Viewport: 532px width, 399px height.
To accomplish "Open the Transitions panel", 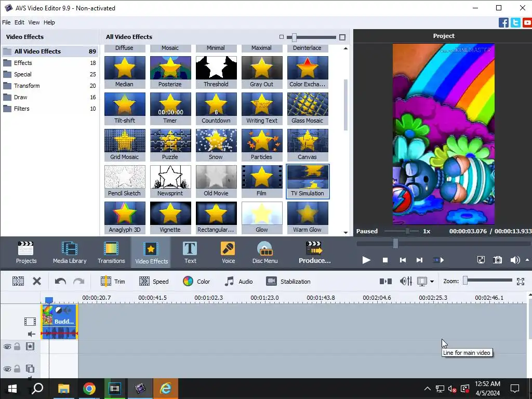I will click(x=111, y=252).
